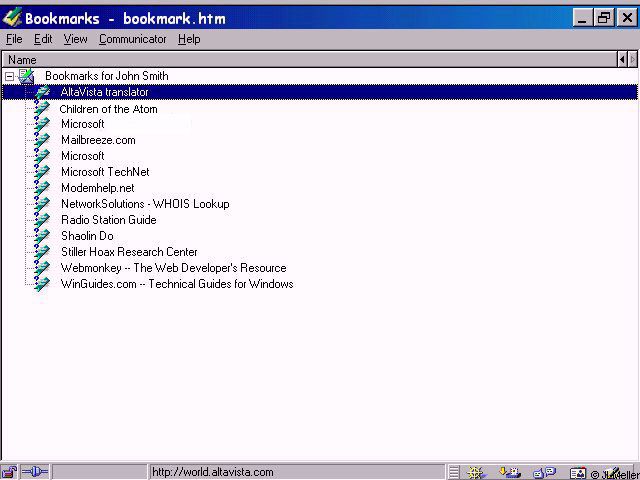
Task: Click the security padlock icon in status bar
Action: point(9,472)
